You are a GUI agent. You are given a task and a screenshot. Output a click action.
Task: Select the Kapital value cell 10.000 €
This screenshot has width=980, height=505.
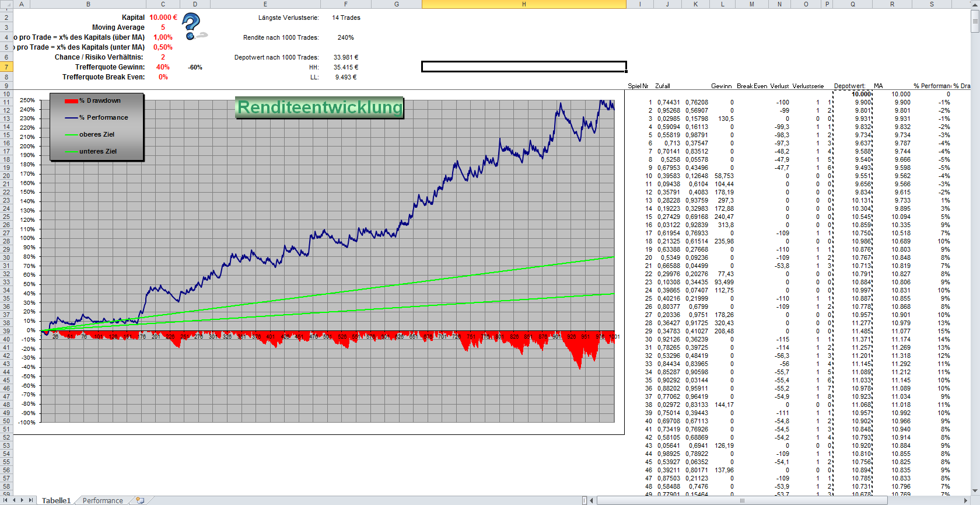click(163, 18)
